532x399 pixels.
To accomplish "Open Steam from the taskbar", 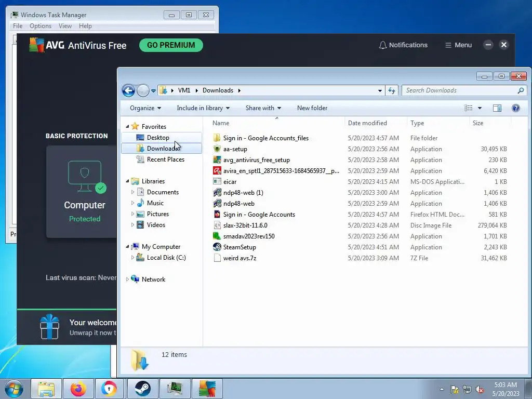I will coord(143,389).
